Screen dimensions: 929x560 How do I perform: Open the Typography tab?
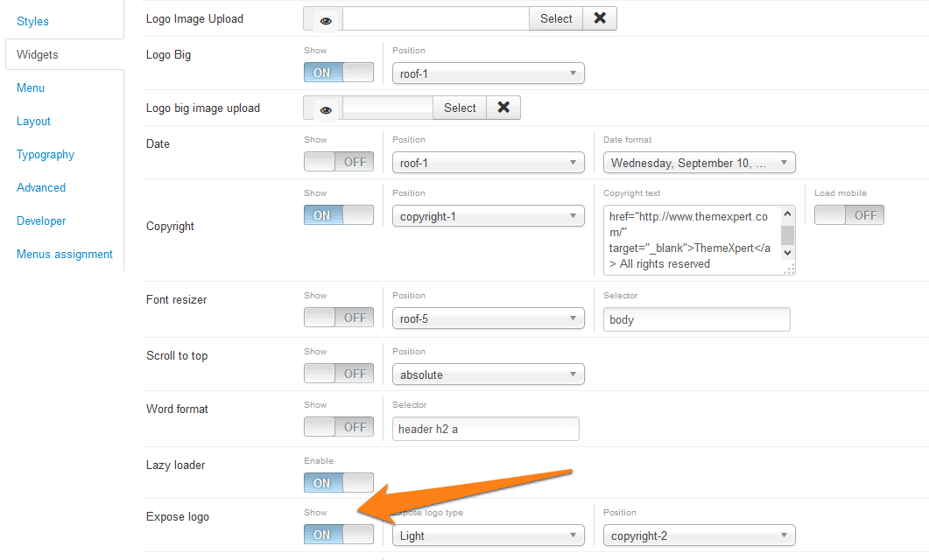[x=46, y=155]
